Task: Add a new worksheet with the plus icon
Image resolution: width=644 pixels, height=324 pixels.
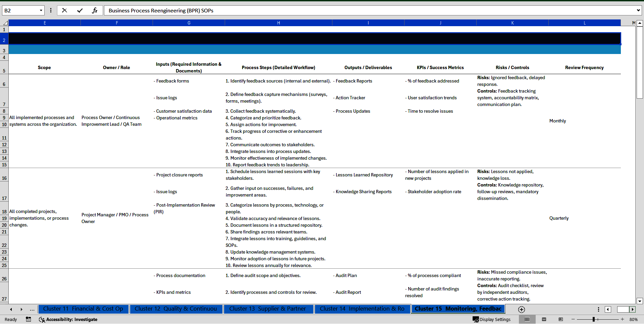Action: 521,309
